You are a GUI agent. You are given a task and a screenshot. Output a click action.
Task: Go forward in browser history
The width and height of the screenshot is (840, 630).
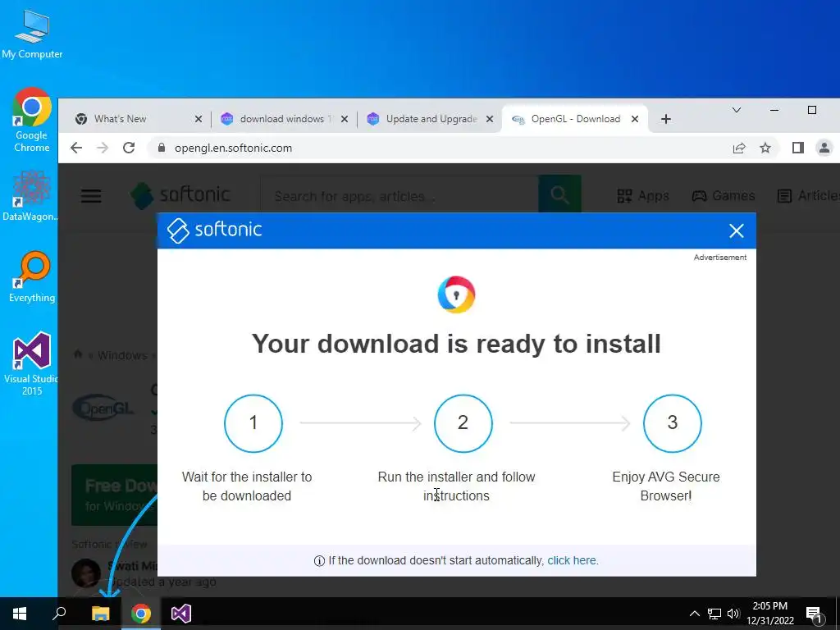pos(103,148)
